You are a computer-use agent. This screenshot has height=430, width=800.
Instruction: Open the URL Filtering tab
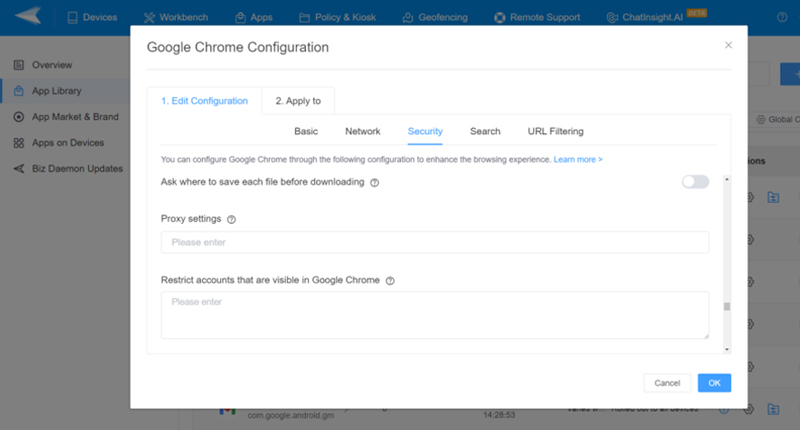(556, 132)
